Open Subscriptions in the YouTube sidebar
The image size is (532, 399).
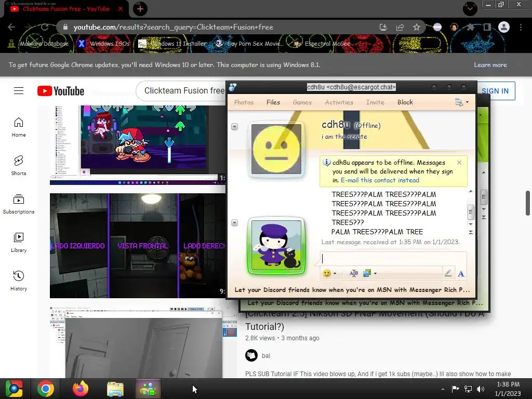tap(19, 204)
